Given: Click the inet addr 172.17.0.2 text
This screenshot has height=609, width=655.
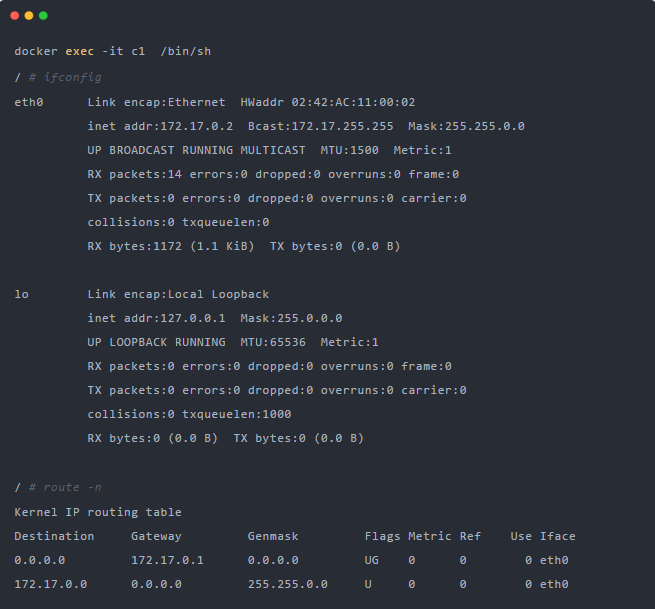Looking at the screenshot, I should [160, 126].
